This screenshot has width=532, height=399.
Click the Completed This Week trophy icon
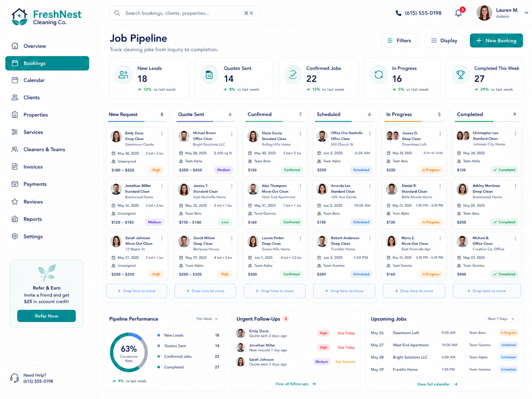(460, 75)
